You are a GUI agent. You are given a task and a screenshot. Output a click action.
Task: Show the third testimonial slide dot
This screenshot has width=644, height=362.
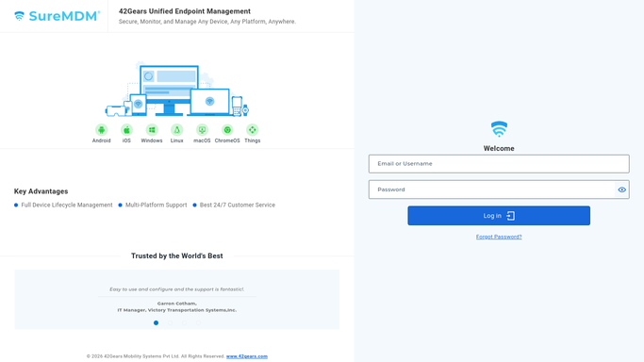click(185, 323)
